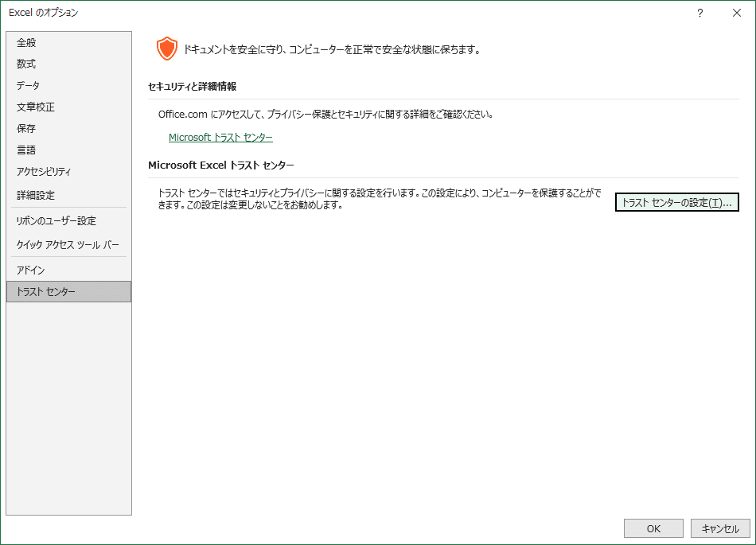Open 文章校正 settings
This screenshot has width=756, height=545.
[68, 107]
